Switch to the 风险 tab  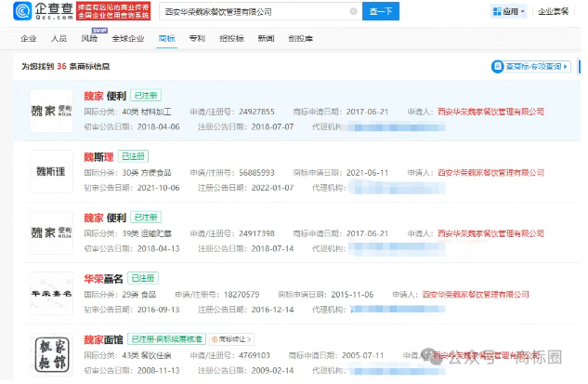coord(90,39)
